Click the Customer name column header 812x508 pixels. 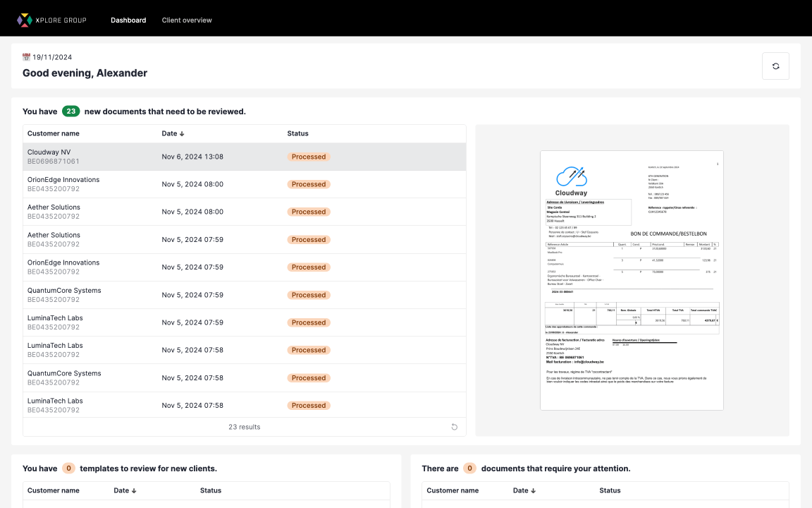[54, 133]
